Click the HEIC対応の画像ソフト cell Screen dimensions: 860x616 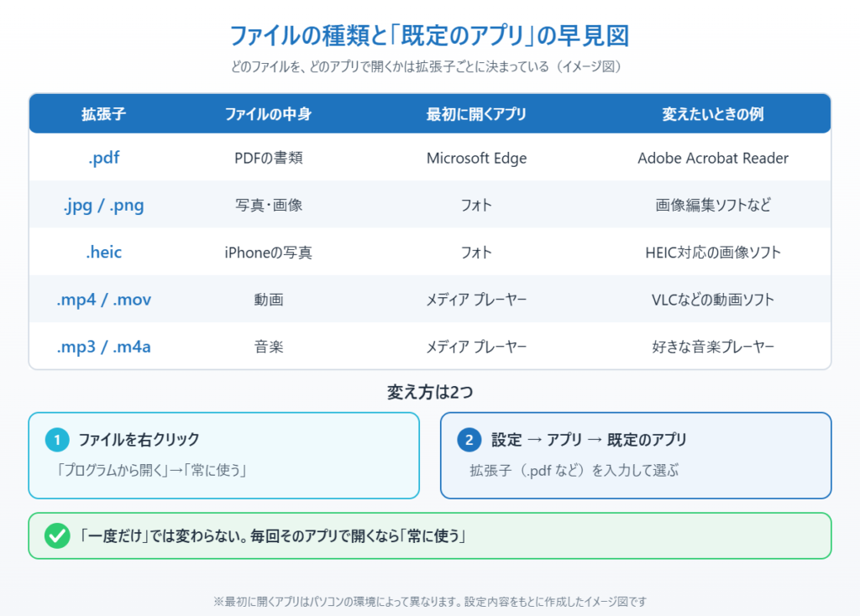712,252
